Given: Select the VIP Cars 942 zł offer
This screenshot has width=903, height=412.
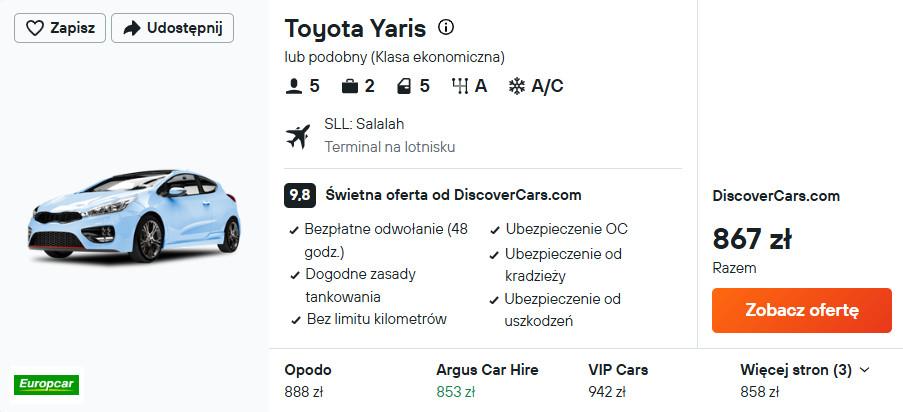Looking at the screenshot, I should click(x=618, y=380).
